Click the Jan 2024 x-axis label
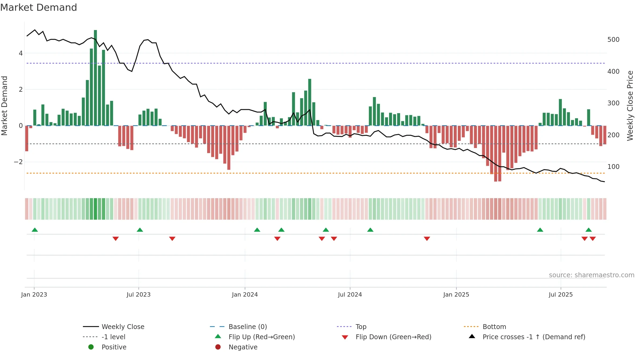 click(x=245, y=295)
